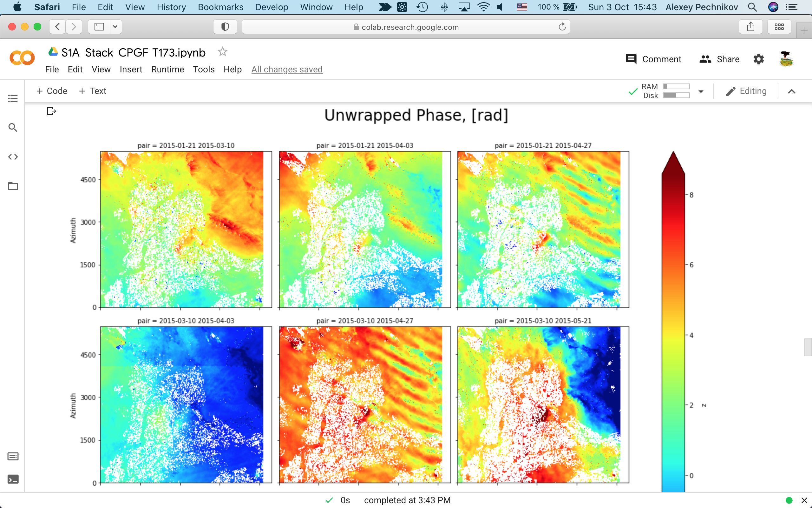This screenshot has height=508, width=812.
Task: Show Safari tab overview grid icon
Action: coord(779,27)
